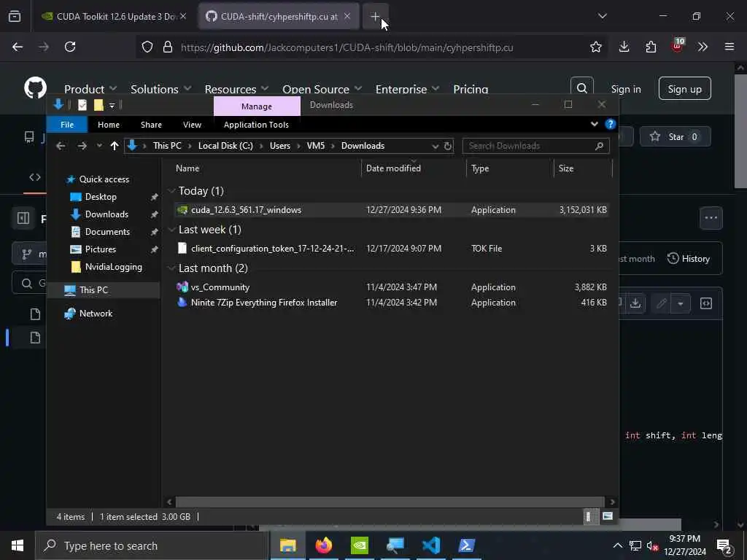Open the Home ribbon tab

click(109, 125)
